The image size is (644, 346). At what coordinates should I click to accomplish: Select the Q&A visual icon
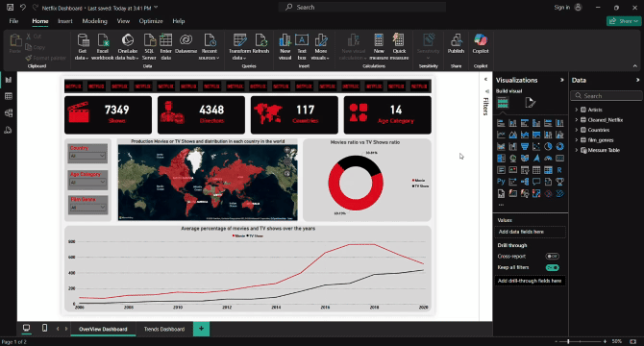pos(536,182)
